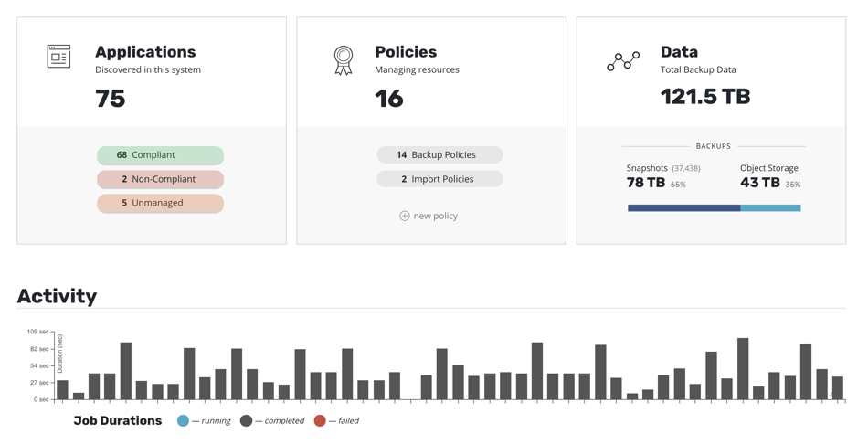Click the new policy link
The image size is (868, 444).
coord(436,216)
